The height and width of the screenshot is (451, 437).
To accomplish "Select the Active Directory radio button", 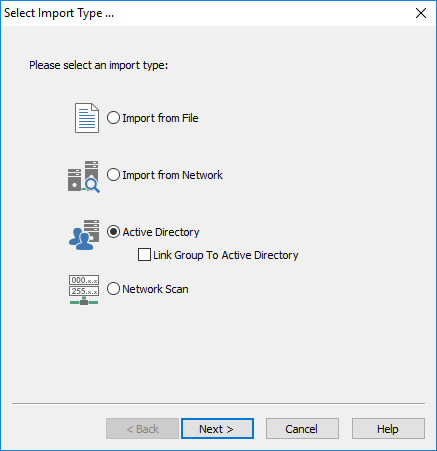I will point(113,232).
